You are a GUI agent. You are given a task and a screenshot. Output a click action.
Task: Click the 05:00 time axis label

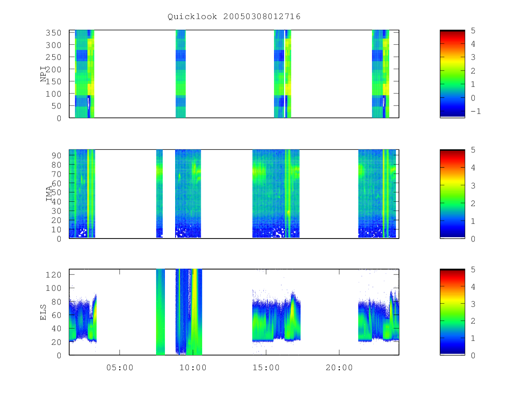[120, 368]
